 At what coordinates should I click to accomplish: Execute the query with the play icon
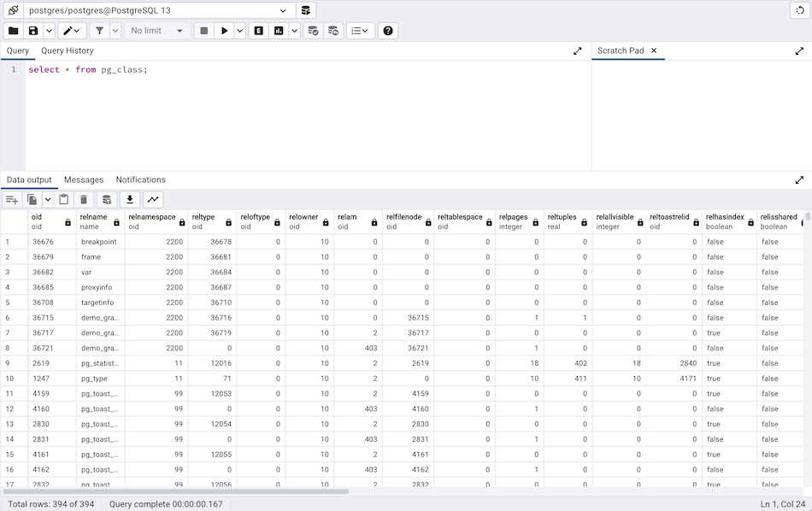(224, 30)
